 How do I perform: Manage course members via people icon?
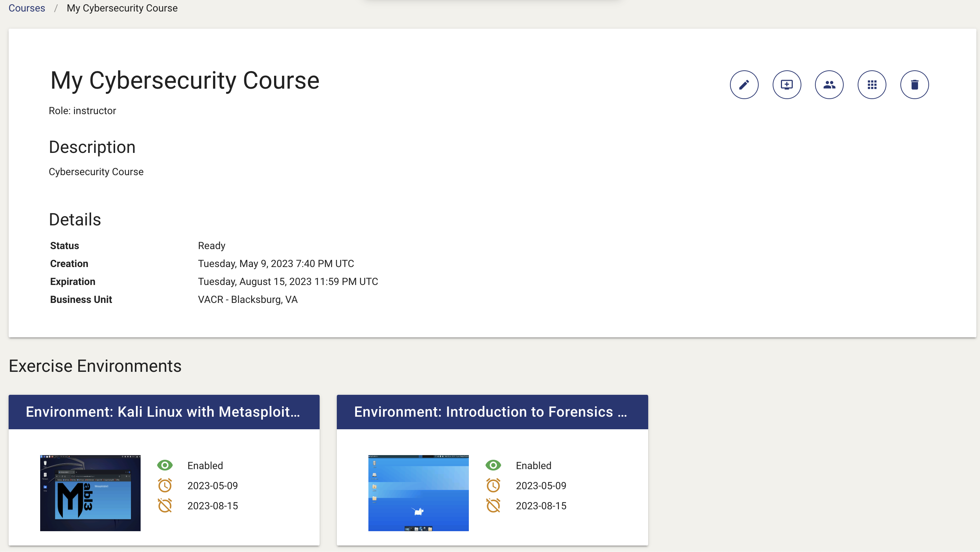[x=829, y=84]
